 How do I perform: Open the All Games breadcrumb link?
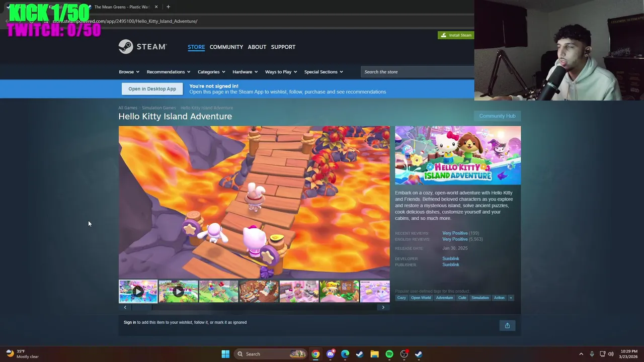[128, 108]
